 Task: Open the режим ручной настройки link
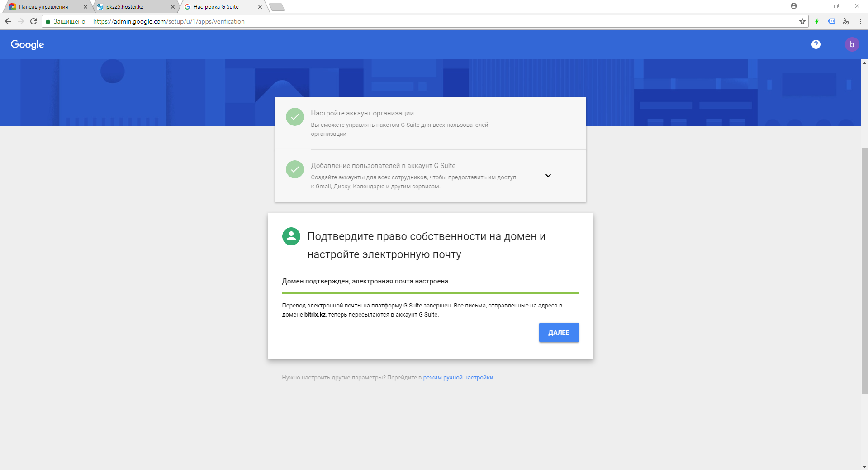tap(458, 378)
